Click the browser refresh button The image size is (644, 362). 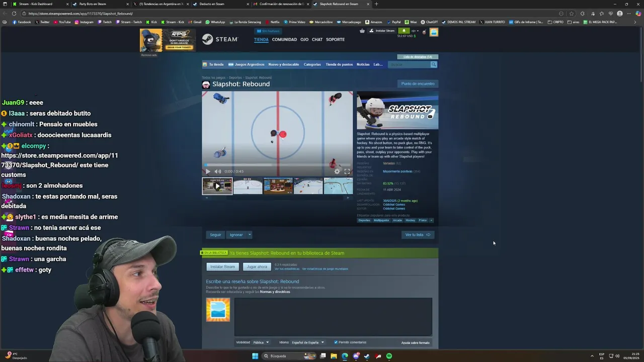[x=14, y=14]
